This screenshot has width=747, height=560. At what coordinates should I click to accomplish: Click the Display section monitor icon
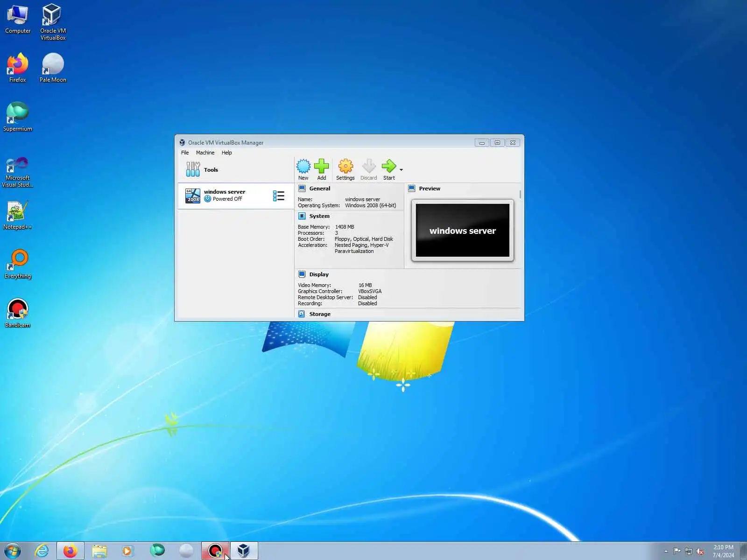pos(302,274)
